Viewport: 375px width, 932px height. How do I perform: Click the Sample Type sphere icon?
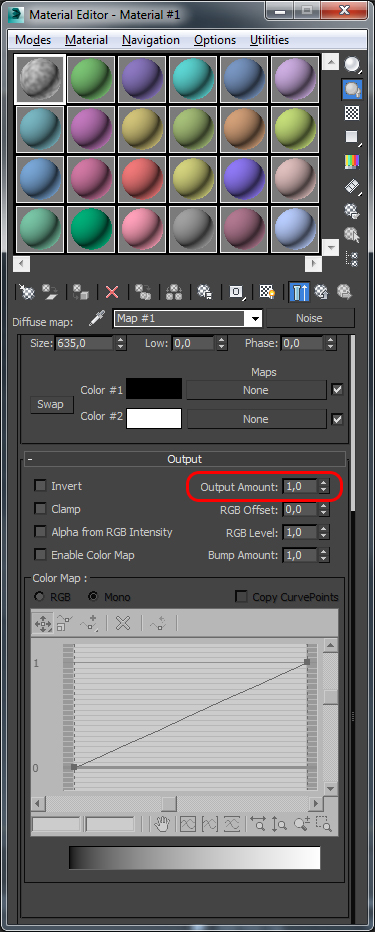tap(353, 64)
